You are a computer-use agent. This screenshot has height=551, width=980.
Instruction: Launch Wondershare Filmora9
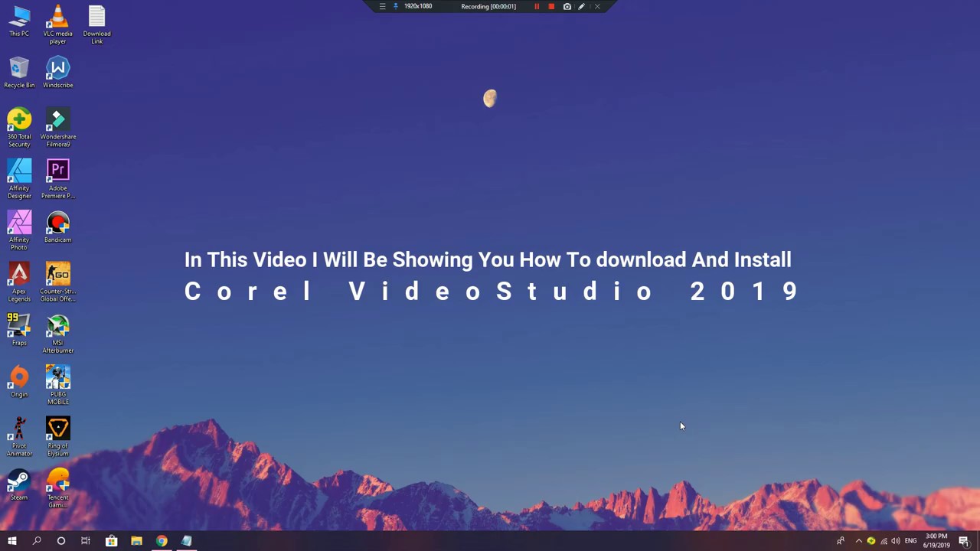point(57,128)
